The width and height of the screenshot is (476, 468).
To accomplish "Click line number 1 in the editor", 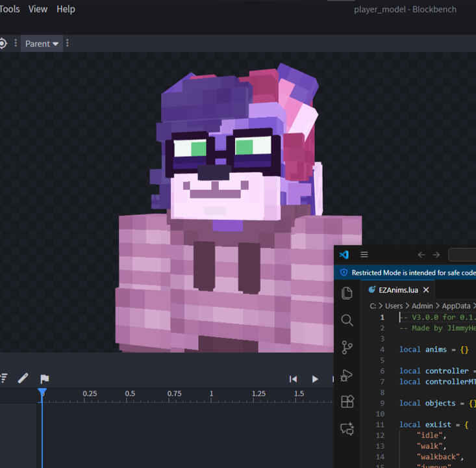I will click(382, 317).
